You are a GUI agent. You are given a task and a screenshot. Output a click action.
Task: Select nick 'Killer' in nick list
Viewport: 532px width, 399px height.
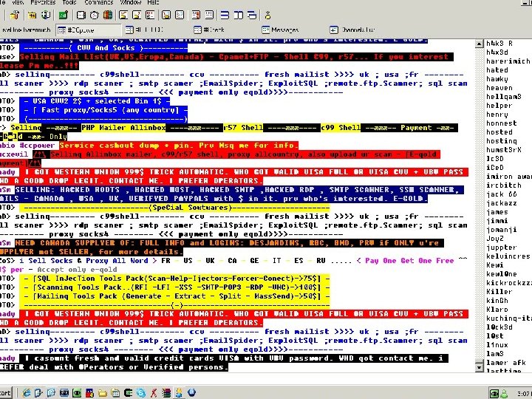tap(499, 292)
